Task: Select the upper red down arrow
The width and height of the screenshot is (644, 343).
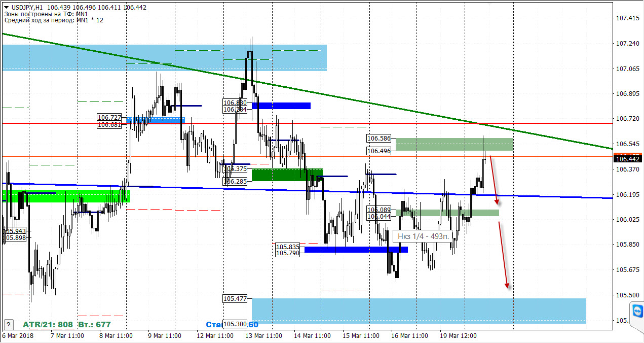Action: point(495,180)
